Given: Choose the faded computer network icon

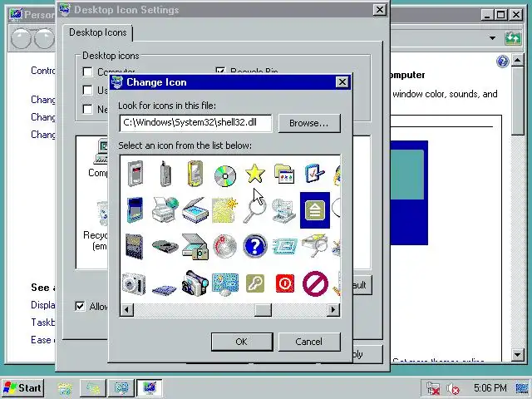Looking at the screenshot, I should (284, 210).
